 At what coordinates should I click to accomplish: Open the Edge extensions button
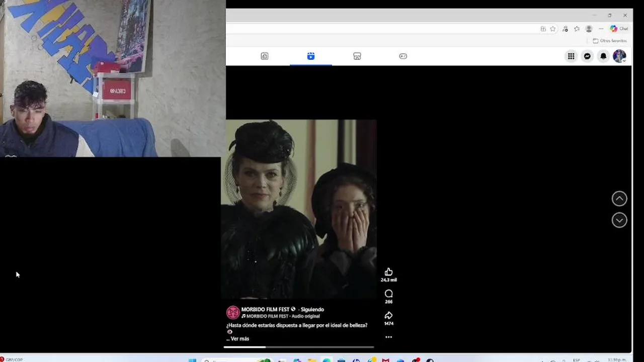click(565, 29)
